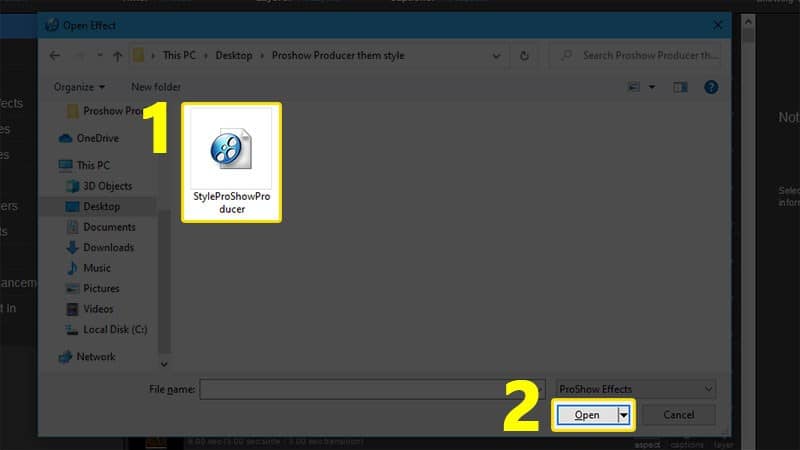Click into the File name field
800x450 pixels.
click(372, 389)
